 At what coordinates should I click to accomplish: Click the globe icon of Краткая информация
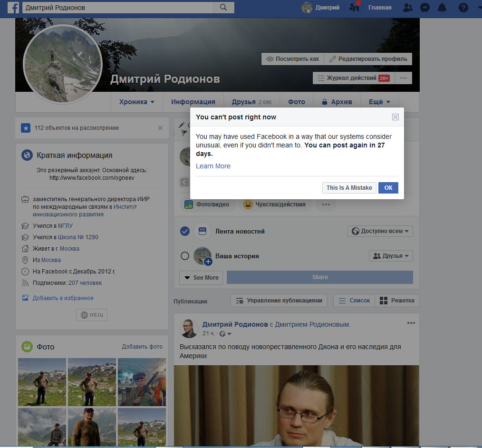[x=27, y=155]
